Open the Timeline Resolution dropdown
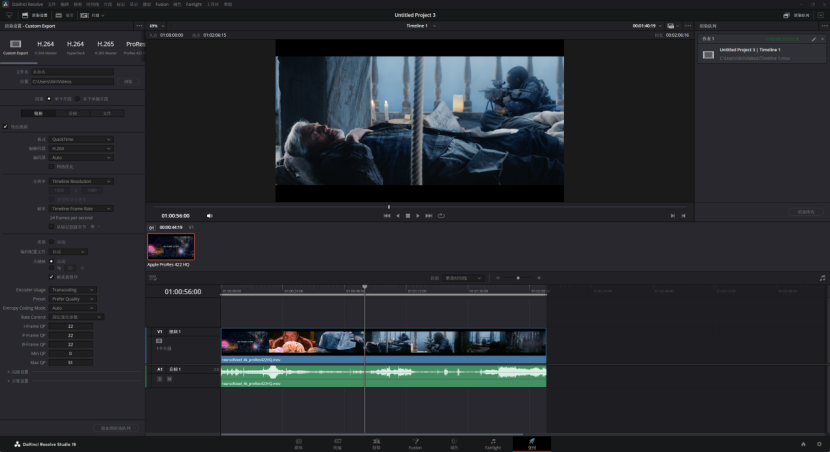The height and width of the screenshot is (452, 830). 82,181
